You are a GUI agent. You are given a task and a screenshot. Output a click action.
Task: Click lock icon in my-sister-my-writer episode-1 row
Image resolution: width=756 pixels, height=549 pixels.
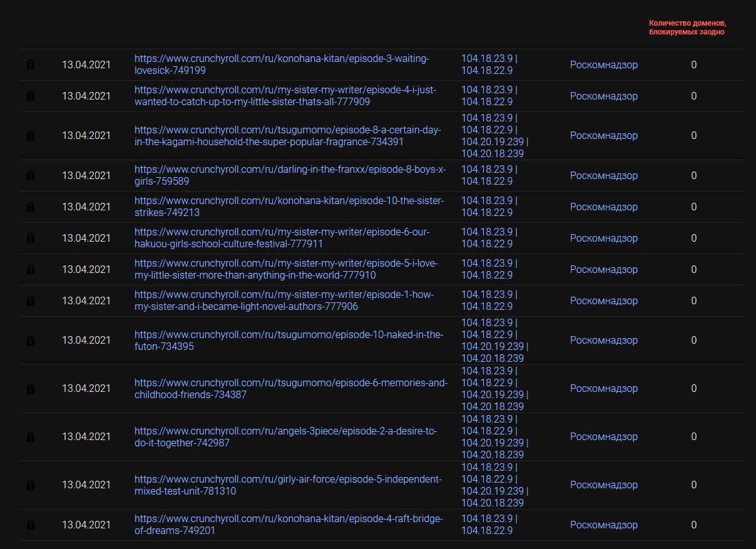[31, 301]
